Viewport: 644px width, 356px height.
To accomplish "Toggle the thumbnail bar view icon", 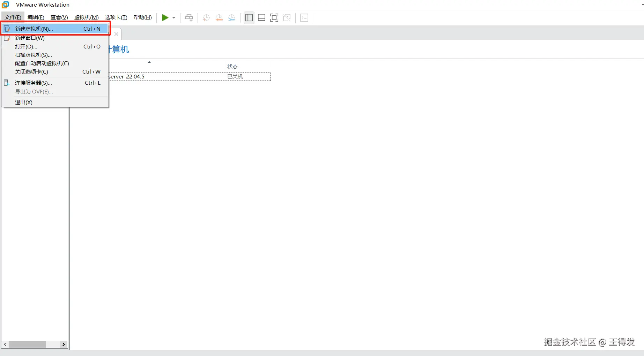I will (x=261, y=17).
